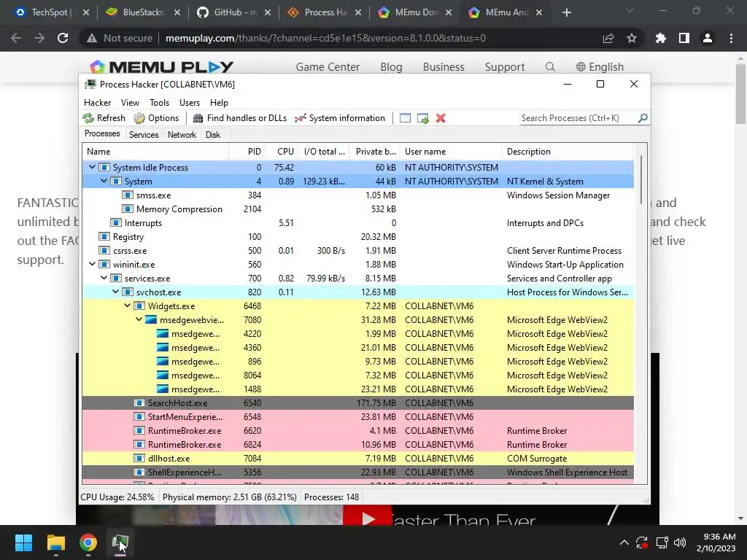The height and width of the screenshot is (560, 747).
Task: Select the ShellExperienceHost process row
Action: click(x=357, y=472)
